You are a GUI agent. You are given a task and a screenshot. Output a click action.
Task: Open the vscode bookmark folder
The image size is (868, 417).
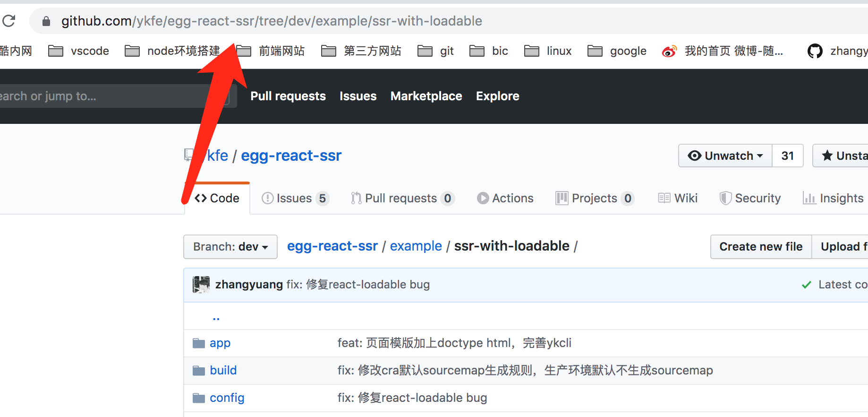click(79, 51)
